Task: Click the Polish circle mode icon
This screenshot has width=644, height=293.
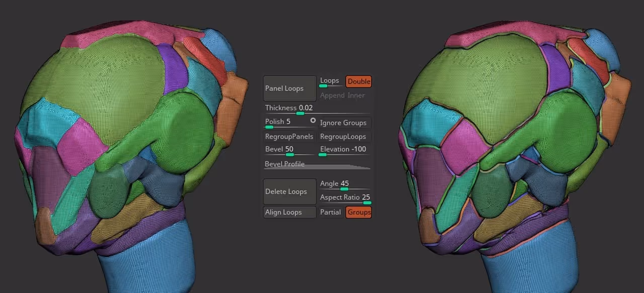Action: coord(313,120)
